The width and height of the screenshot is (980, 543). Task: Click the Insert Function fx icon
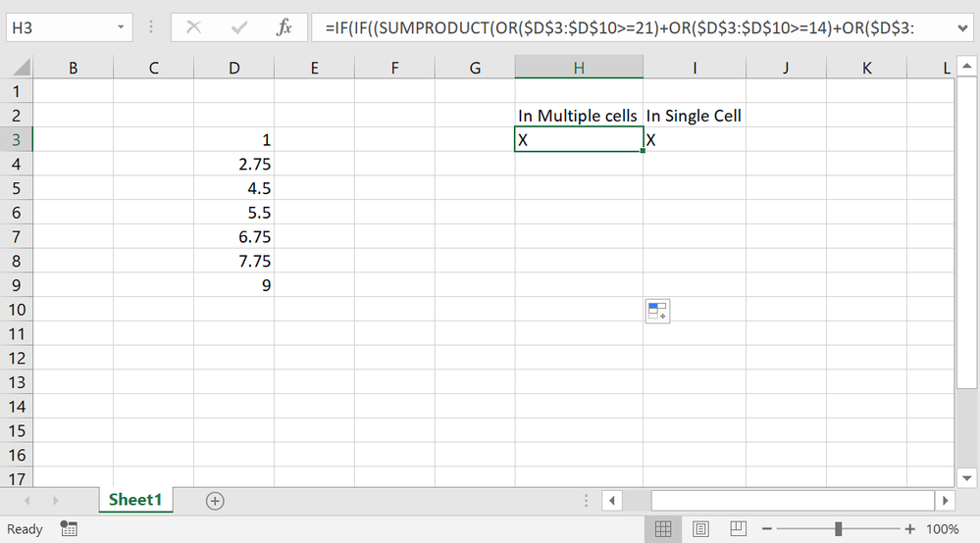tap(284, 27)
